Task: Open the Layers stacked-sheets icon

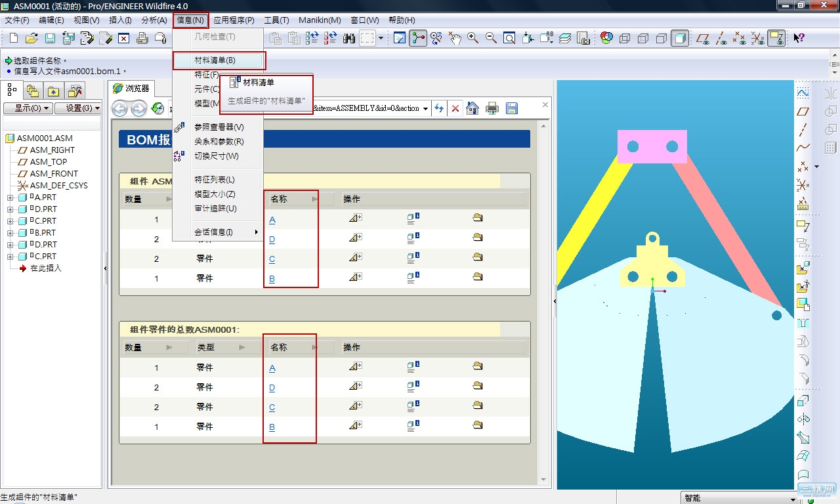Action: pos(565,38)
